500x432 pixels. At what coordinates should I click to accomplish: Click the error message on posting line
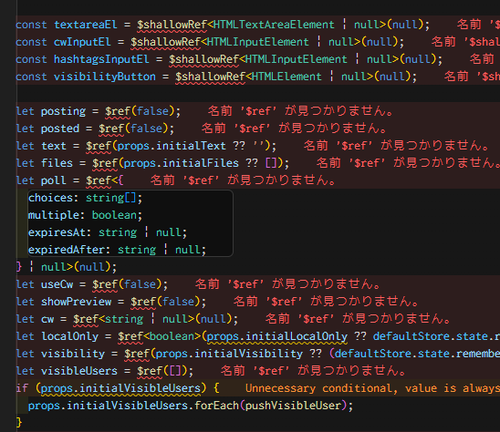click(300, 111)
